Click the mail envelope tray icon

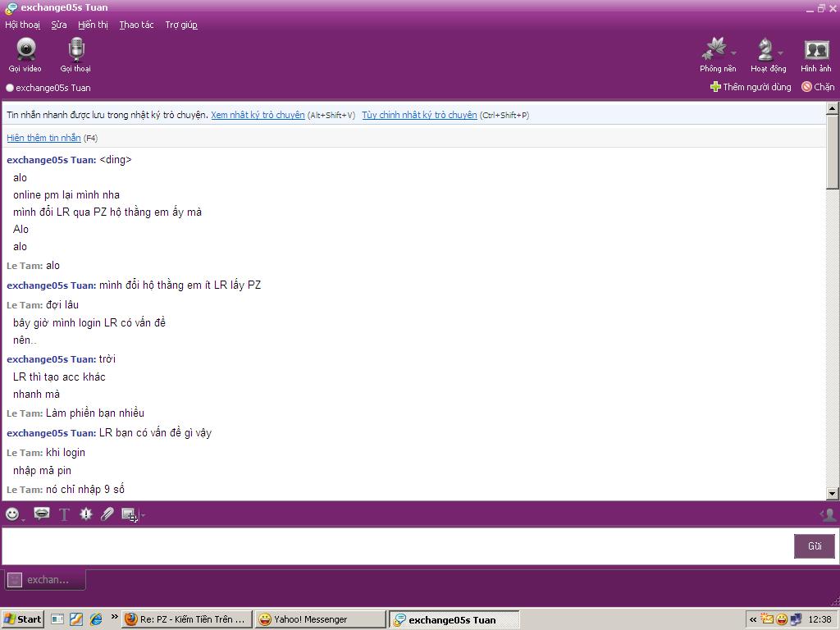point(767,619)
